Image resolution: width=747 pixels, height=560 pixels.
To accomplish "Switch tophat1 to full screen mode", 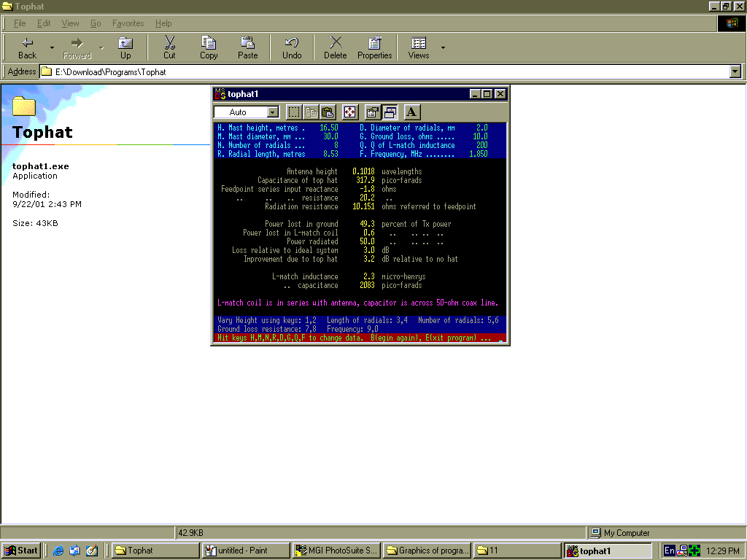I will coord(350,112).
